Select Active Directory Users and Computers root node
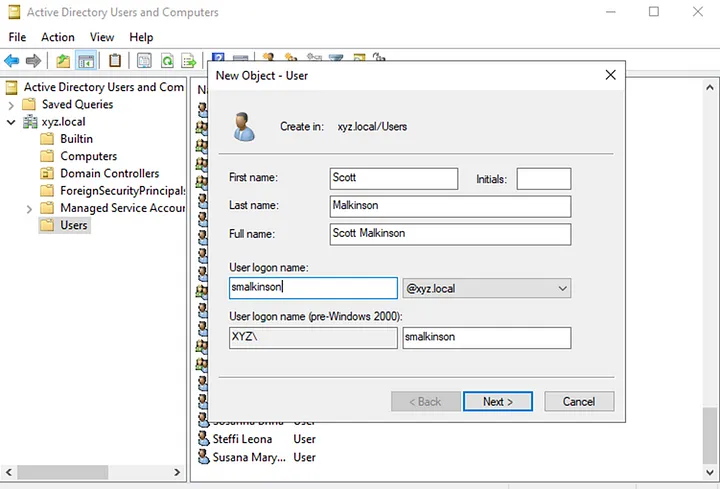Viewport: 720px width, 489px height. pyautogui.click(x=104, y=87)
